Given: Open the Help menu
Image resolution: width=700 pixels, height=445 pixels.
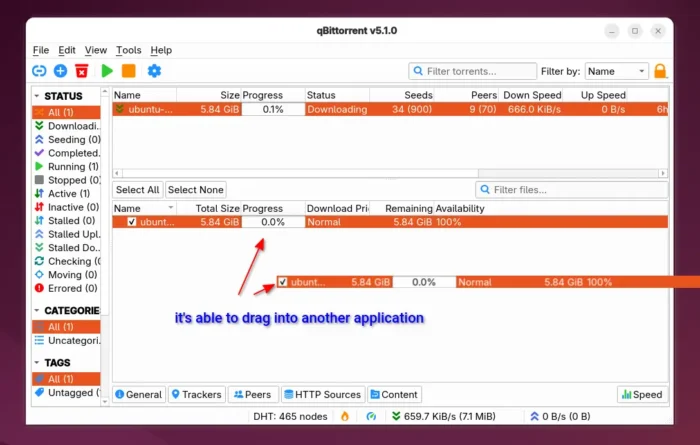Looking at the screenshot, I should point(161,50).
